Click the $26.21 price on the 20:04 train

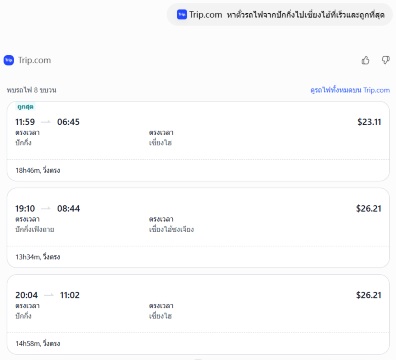click(368, 295)
